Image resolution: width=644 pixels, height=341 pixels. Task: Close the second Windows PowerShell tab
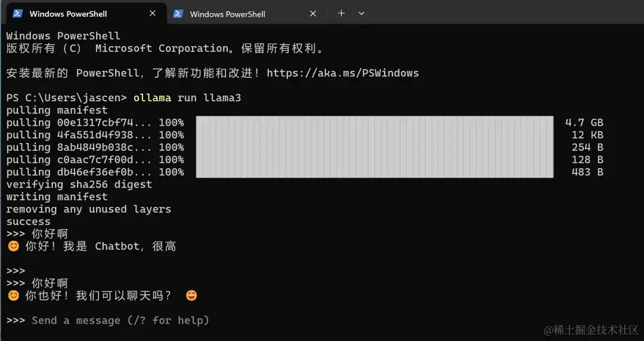pyautogui.click(x=313, y=14)
